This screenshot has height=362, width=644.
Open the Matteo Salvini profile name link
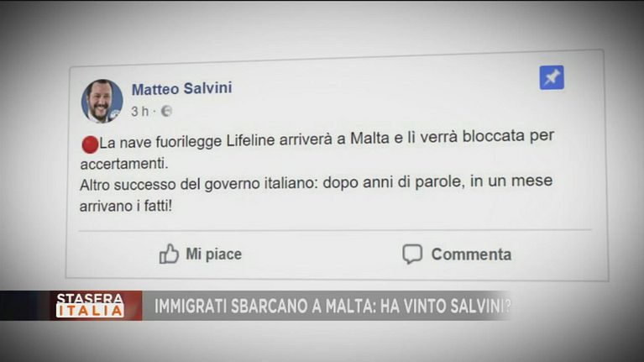(181, 89)
